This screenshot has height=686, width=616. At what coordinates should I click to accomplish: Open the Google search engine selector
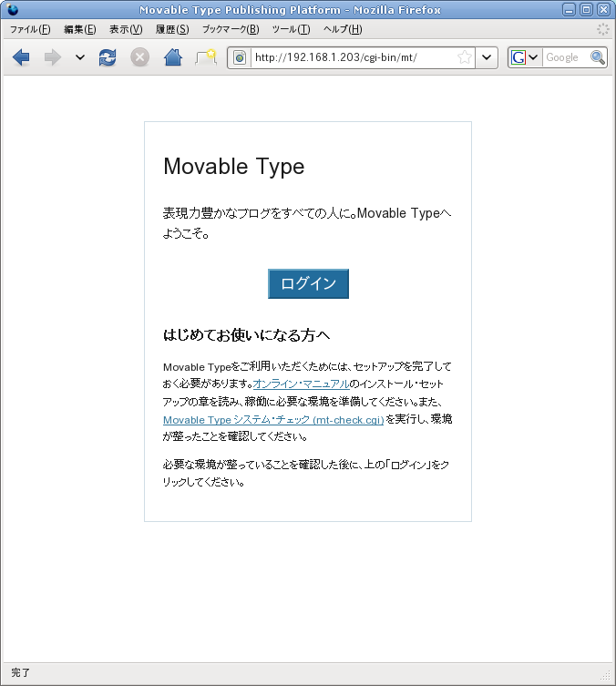[x=525, y=57]
